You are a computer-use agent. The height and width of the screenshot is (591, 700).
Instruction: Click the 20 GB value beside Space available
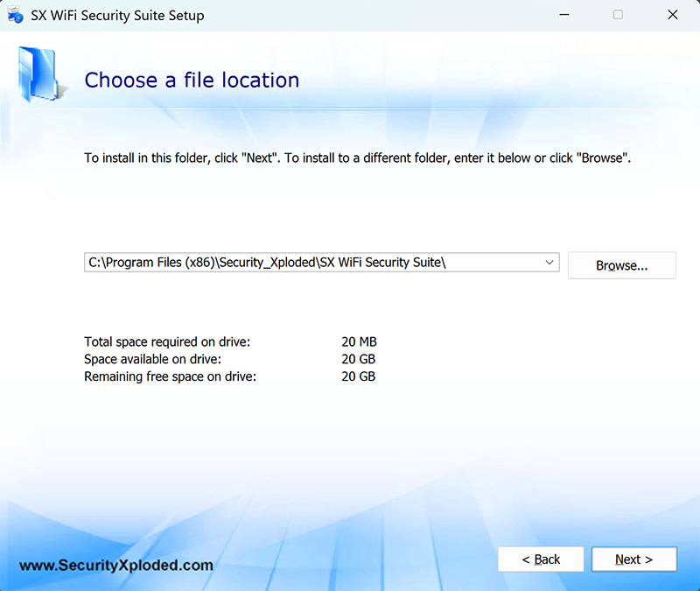(x=358, y=360)
